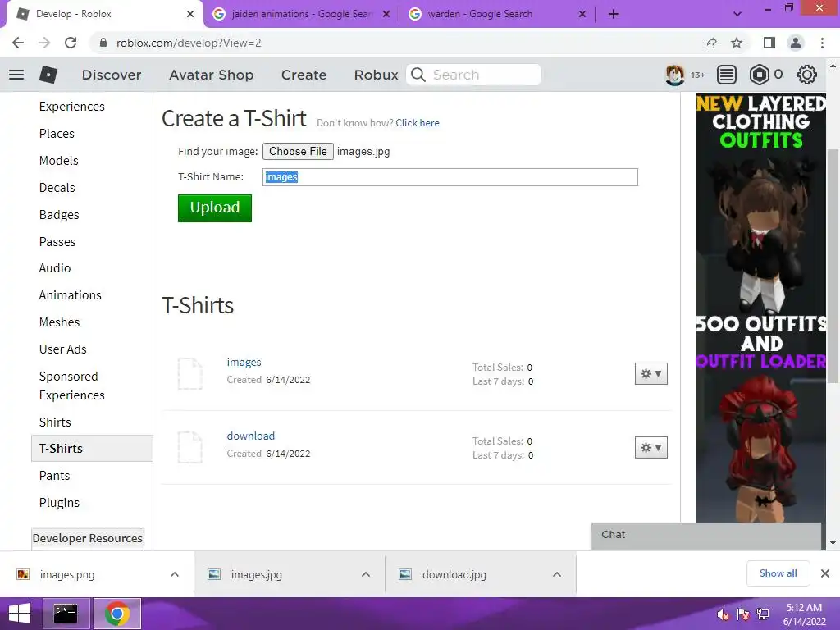The height and width of the screenshot is (630, 840).
Task: Close the Develop - Roblox tab
Action: [x=190, y=14]
